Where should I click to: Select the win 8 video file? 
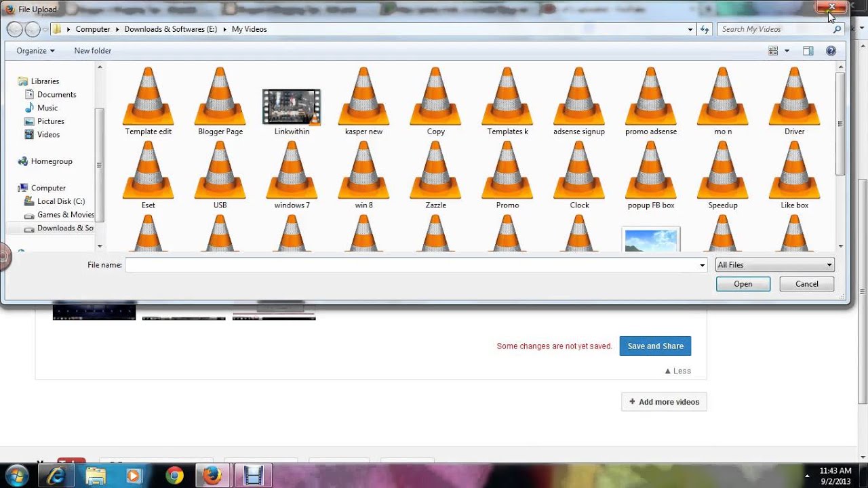tap(363, 175)
